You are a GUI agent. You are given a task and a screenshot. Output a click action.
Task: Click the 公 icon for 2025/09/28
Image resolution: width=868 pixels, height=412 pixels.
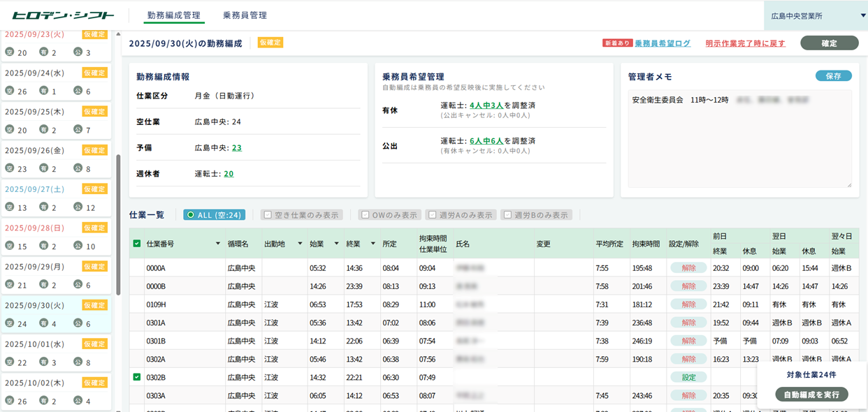click(x=78, y=246)
